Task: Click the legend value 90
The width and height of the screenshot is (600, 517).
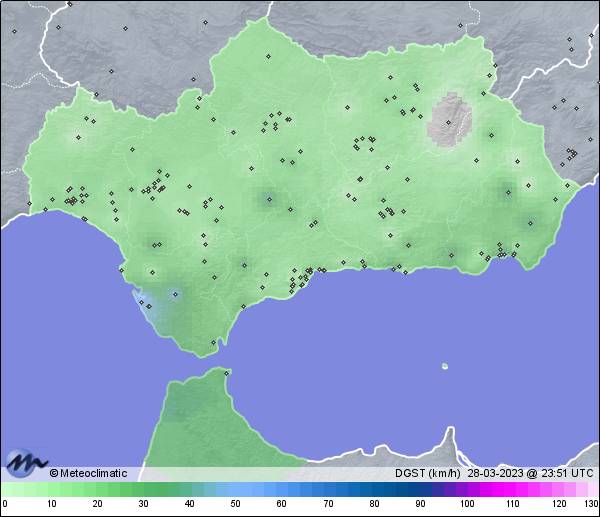Action: [420, 504]
